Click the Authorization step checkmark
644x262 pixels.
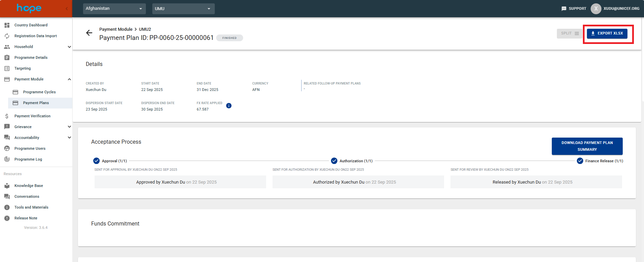click(x=334, y=161)
